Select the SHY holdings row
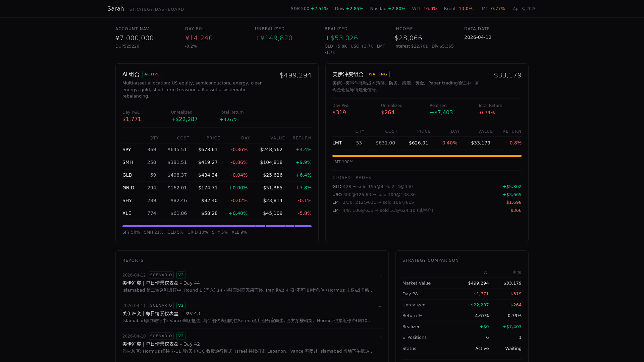 pos(217,201)
